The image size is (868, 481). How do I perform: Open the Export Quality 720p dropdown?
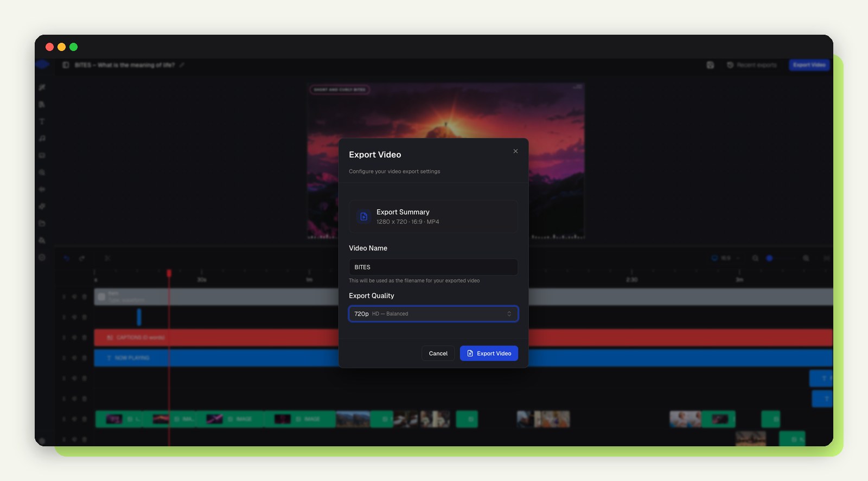coord(433,313)
